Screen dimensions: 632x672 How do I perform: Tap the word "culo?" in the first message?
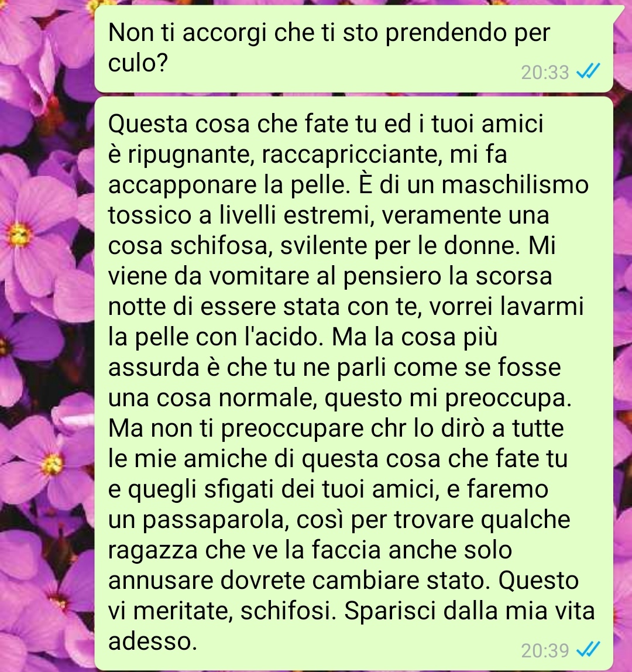138,63
